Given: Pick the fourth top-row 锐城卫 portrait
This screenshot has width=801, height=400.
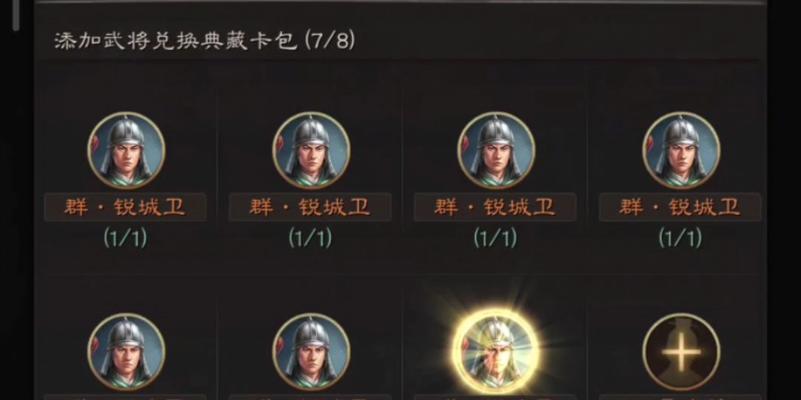Looking at the screenshot, I should tap(681, 151).
